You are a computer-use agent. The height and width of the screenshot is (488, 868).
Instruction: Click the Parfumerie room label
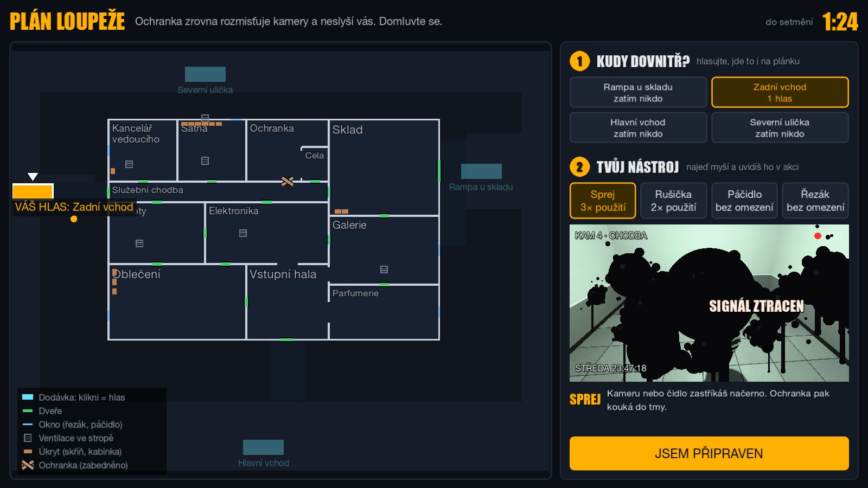tap(355, 293)
